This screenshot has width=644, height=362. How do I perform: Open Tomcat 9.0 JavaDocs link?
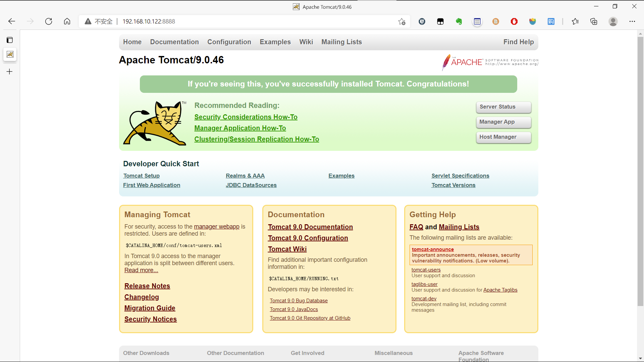294,309
